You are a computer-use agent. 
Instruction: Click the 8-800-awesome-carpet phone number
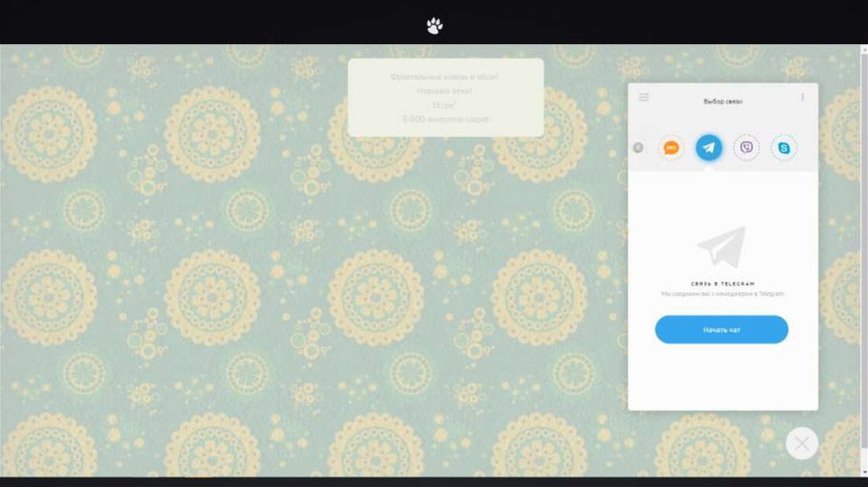(445, 120)
